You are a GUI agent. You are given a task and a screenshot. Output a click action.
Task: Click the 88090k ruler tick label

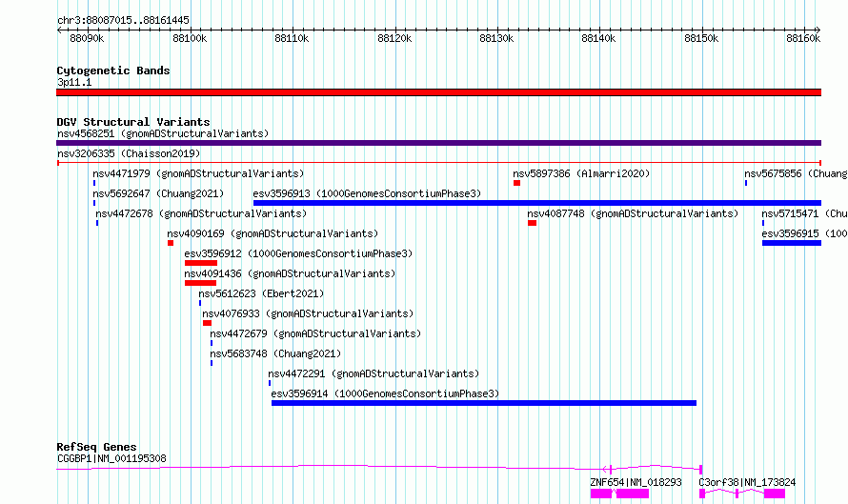tap(87, 38)
